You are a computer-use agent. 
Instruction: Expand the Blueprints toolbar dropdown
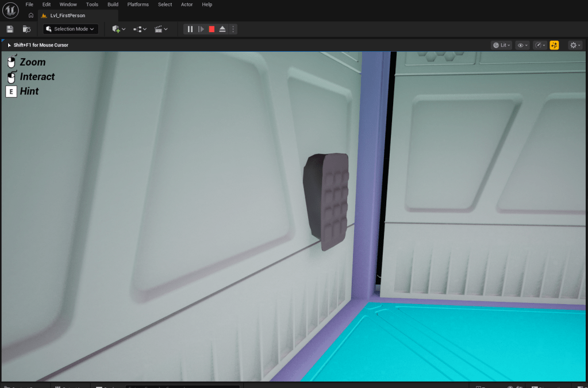140,29
